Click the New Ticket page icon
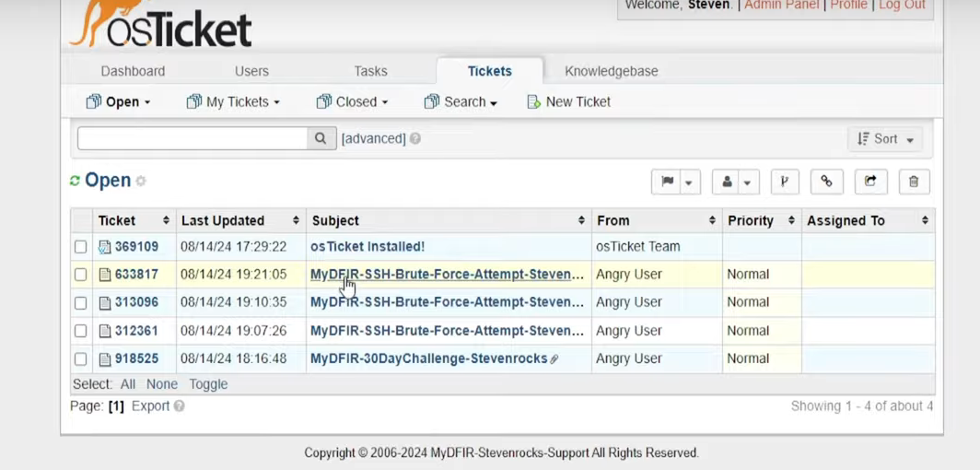Viewport: 980px width, 470px height. click(534, 102)
